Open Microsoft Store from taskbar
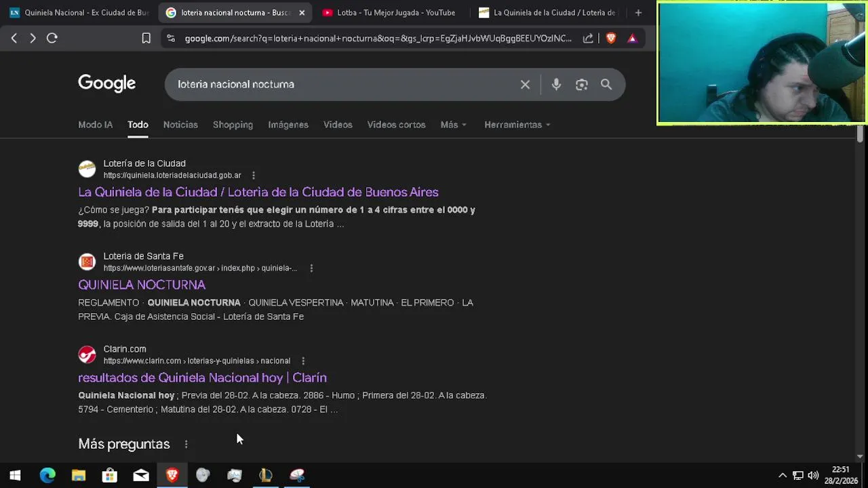Viewport: 868px width, 488px height. pyautogui.click(x=110, y=475)
